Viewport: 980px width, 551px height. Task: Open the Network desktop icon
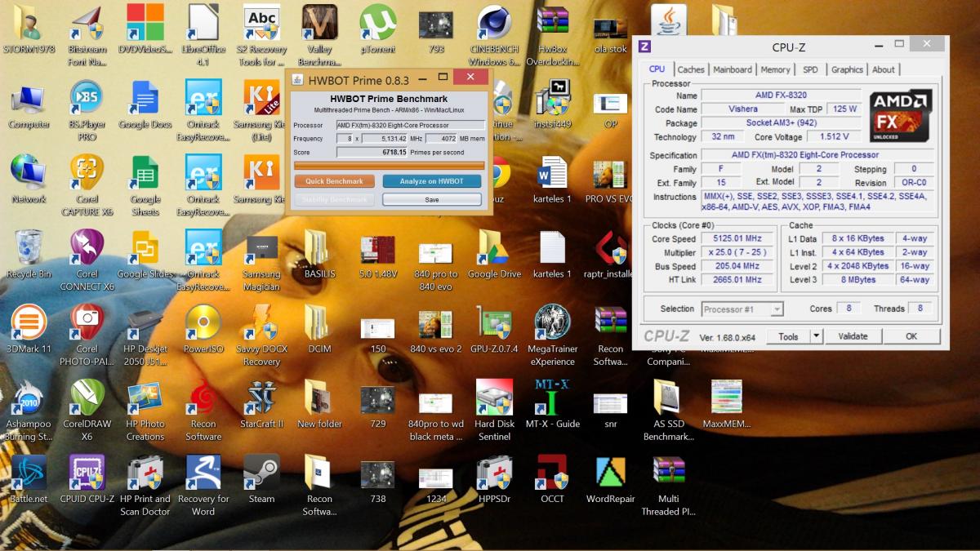(x=29, y=173)
